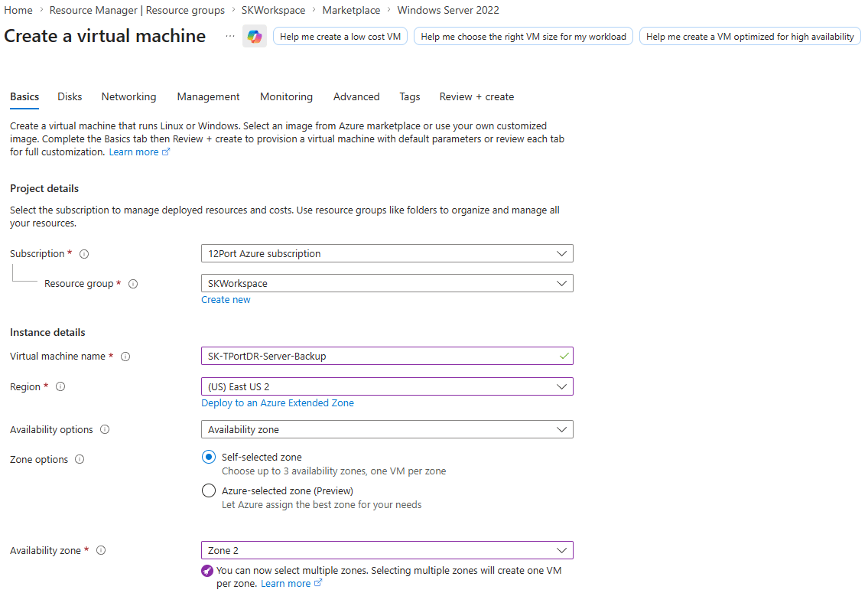
Task: Go to Review + create tab
Action: coord(476,96)
